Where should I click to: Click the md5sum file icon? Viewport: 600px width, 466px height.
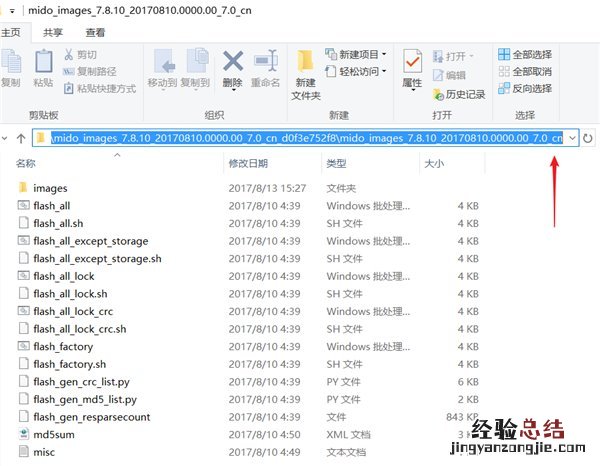(24, 434)
